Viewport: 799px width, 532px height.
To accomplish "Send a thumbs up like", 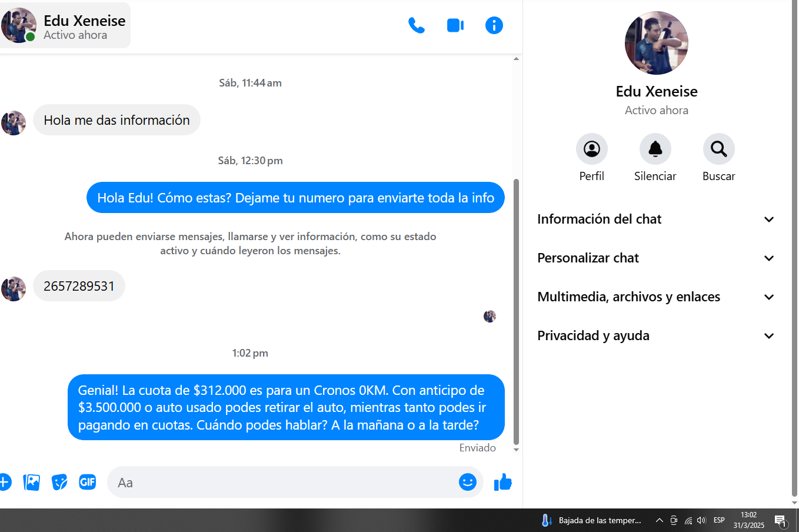I will pyautogui.click(x=503, y=482).
